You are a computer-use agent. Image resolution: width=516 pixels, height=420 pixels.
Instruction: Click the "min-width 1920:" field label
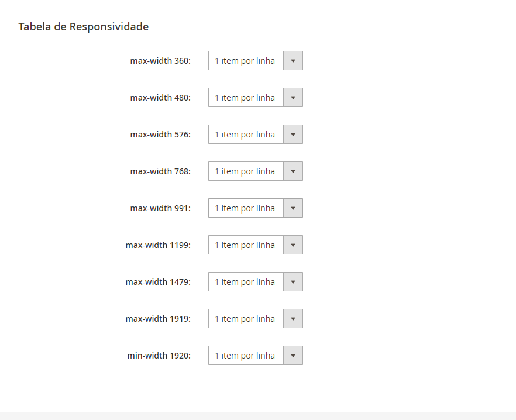point(159,356)
